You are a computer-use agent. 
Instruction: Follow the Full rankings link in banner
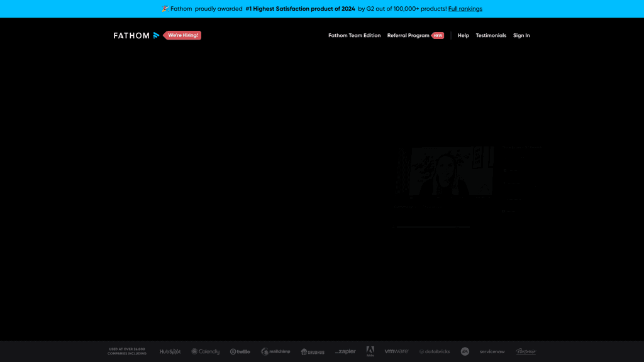[465, 9]
